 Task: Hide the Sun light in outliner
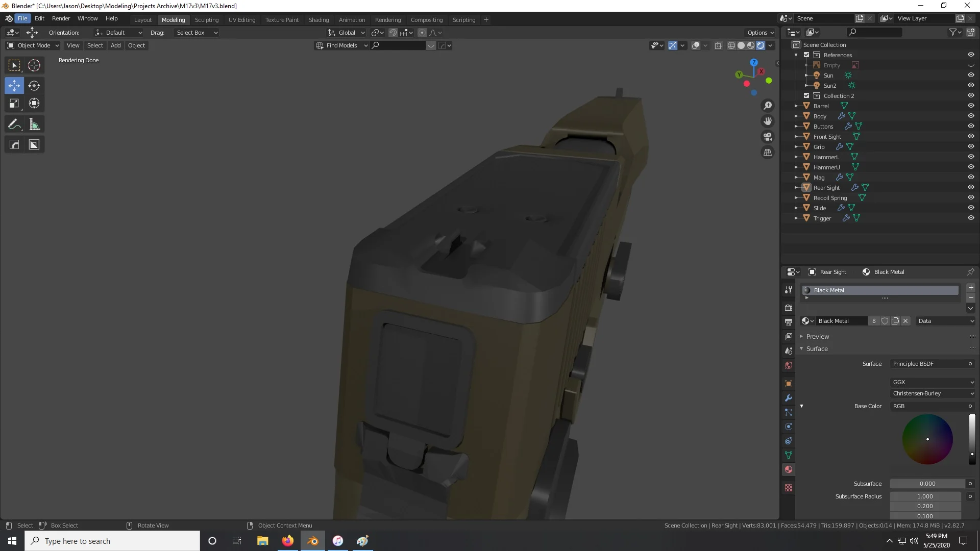point(971,75)
